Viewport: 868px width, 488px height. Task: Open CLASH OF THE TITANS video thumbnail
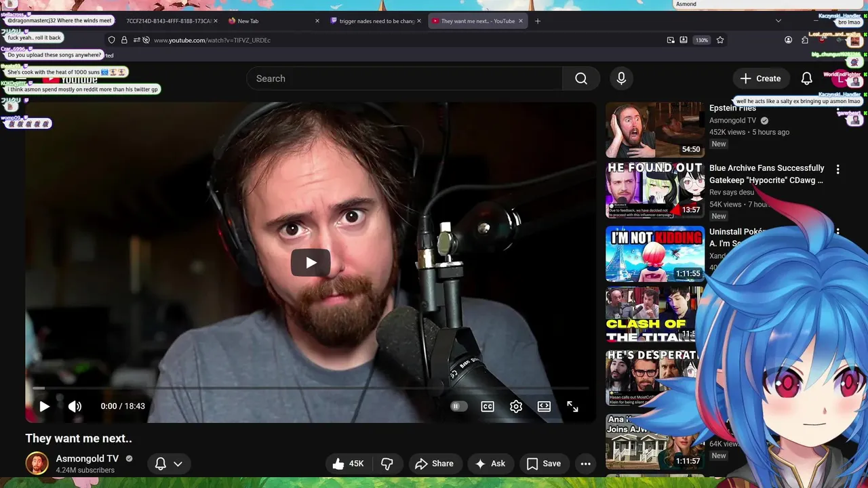(x=651, y=315)
